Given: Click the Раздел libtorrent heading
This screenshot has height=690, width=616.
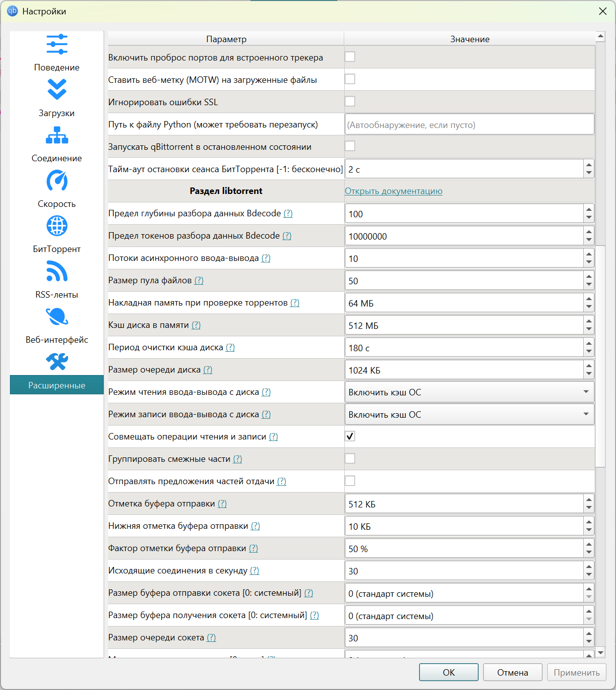Looking at the screenshot, I should point(226,191).
